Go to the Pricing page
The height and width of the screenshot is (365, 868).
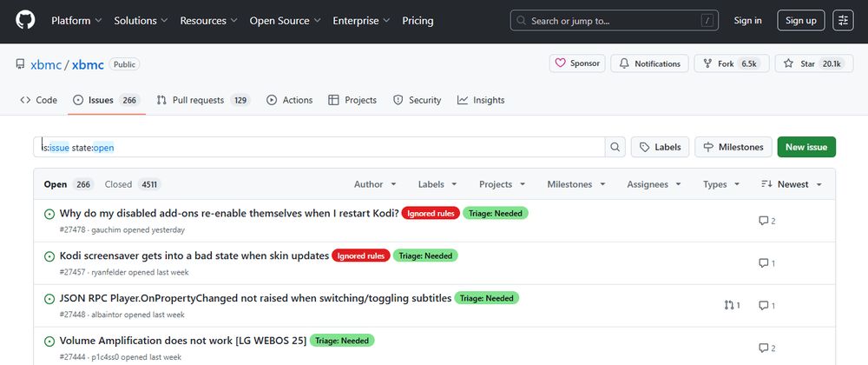(x=418, y=21)
